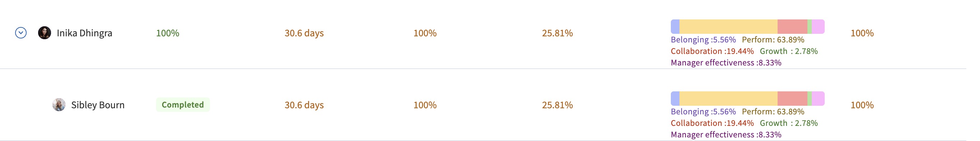The image size is (980, 141).
Task: Select Sibley's yellow Perform bar segment
Action: click(x=728, y=99)
